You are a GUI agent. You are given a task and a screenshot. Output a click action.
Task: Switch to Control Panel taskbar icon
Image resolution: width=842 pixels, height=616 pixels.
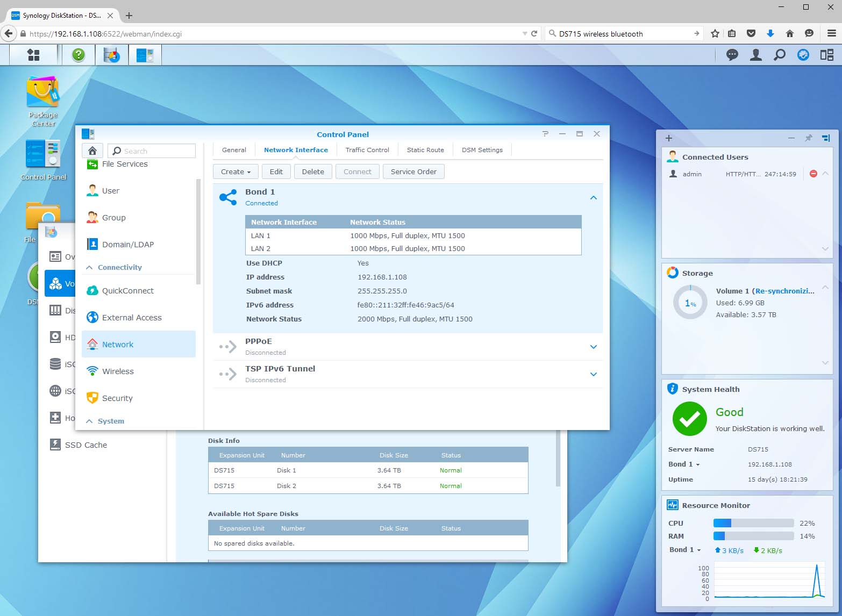[x=145, y=54]
